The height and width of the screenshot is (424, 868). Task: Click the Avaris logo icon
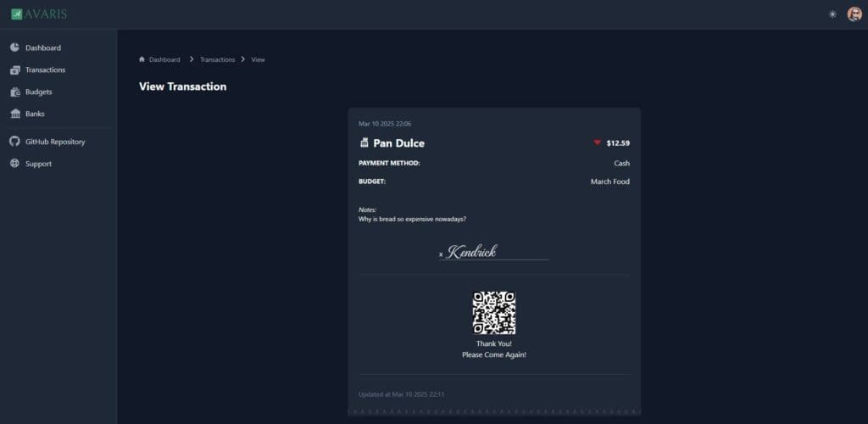[16, 14]
